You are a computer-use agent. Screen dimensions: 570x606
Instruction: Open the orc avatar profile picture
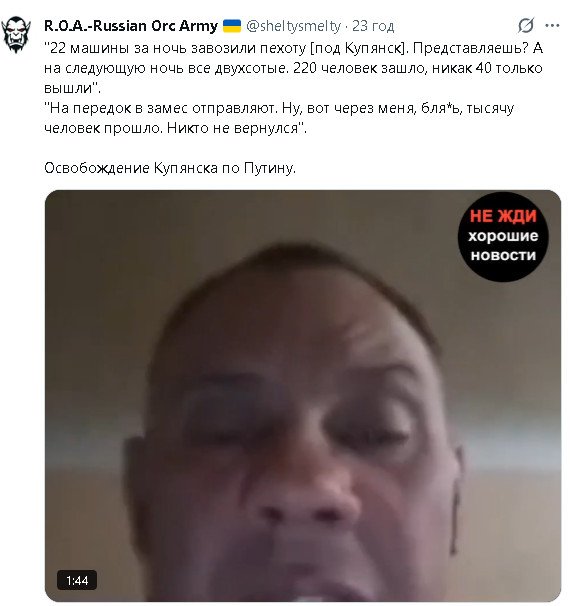coord(16,34)
